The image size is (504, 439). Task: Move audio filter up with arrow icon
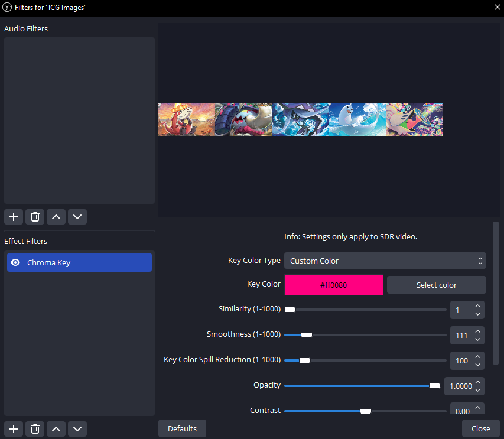pos(56,217)
